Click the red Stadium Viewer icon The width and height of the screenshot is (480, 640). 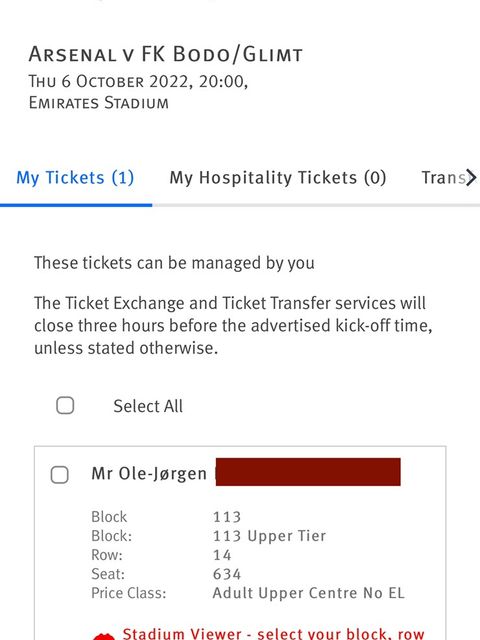click(x=103, y=636)
